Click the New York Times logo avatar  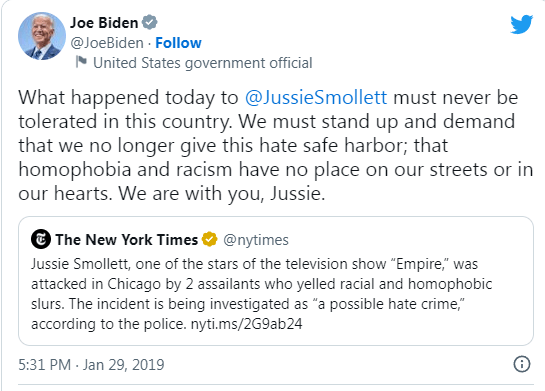(x=41, y=239)
